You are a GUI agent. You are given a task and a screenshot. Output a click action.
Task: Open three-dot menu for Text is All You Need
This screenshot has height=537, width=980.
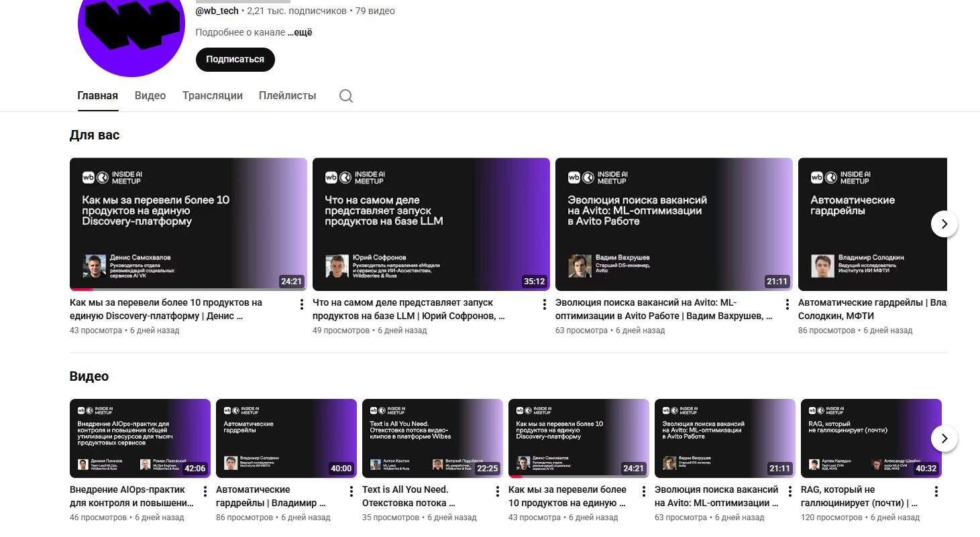[497, 491]
